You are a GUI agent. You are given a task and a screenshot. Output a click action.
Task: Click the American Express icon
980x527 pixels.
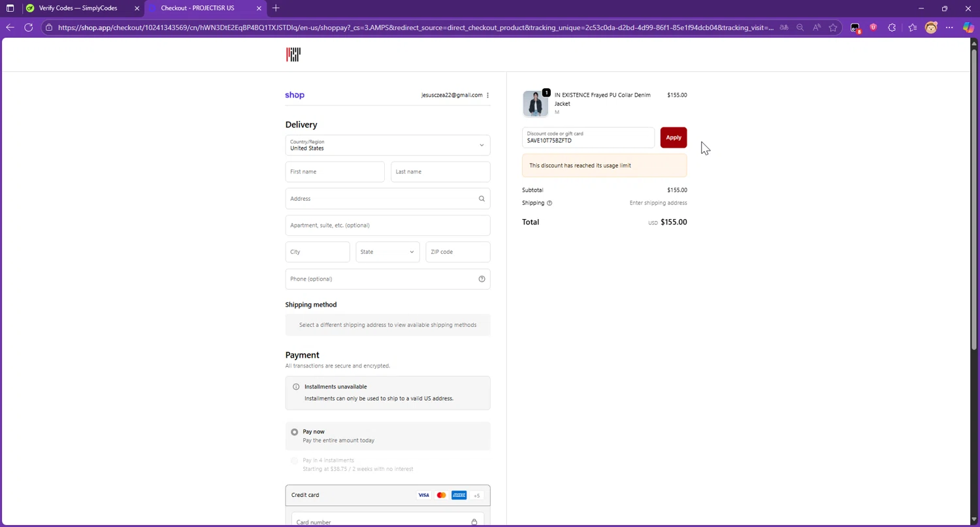(459, 496)
